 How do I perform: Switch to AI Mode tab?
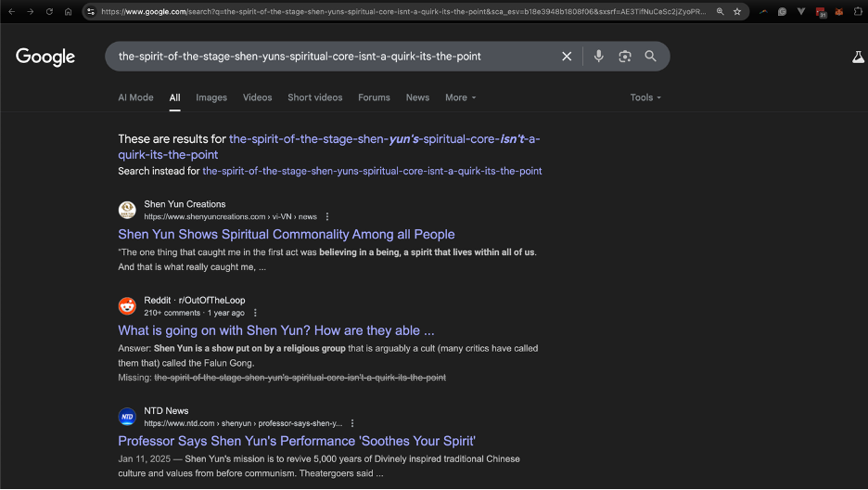point(135,97)
